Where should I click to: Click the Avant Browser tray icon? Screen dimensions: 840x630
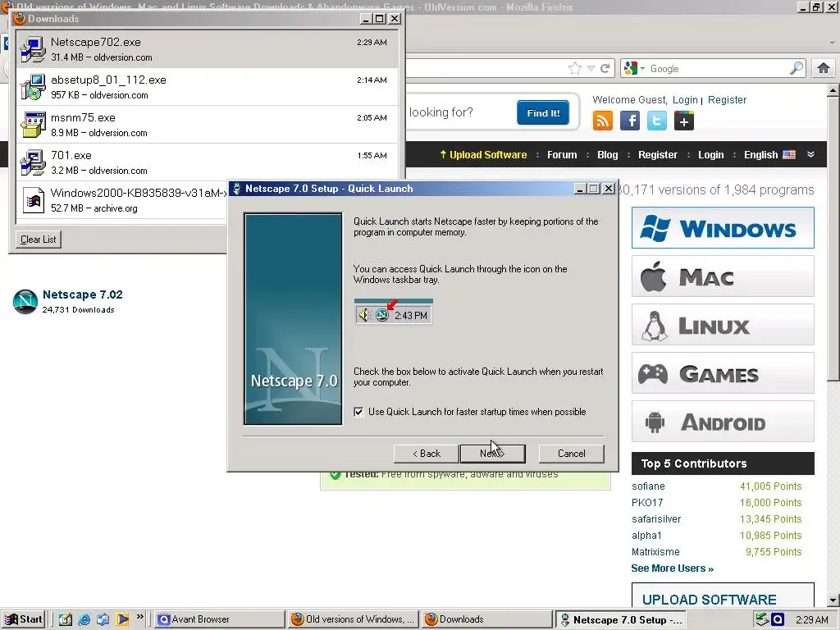[x=778, y=619]
